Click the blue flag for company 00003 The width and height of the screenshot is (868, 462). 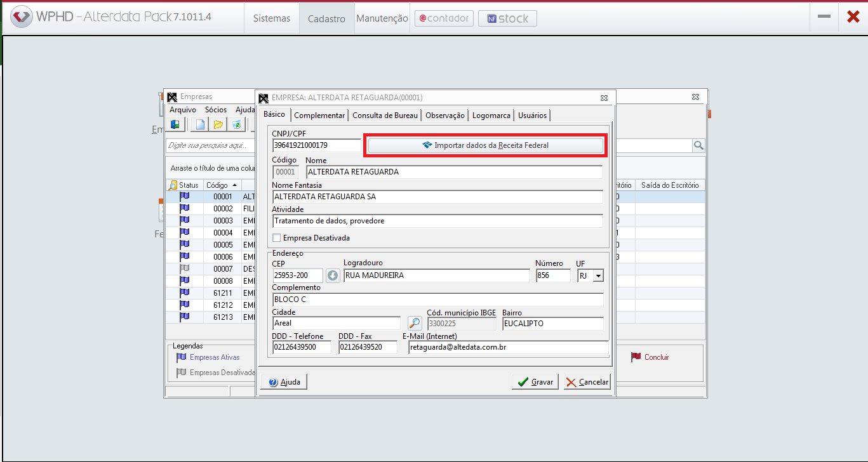(x=184, y=221)
